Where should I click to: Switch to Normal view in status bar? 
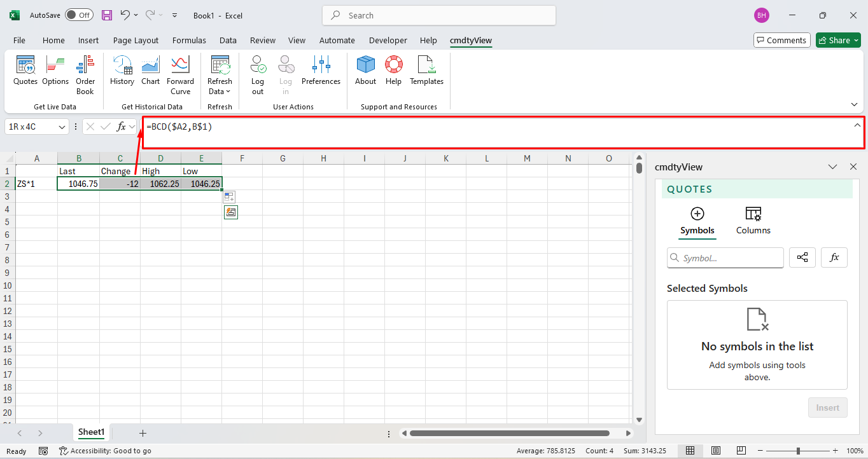(x=690, y=451)
